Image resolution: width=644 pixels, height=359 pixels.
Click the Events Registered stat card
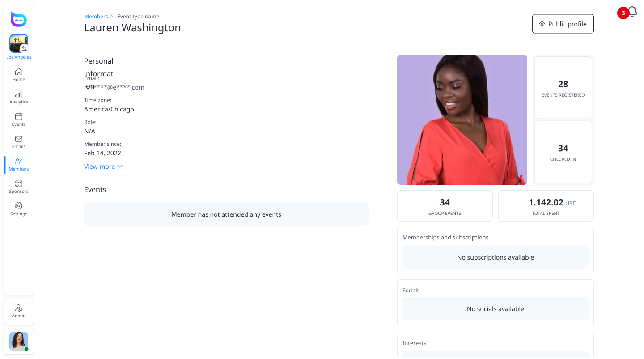coord(563,88)
